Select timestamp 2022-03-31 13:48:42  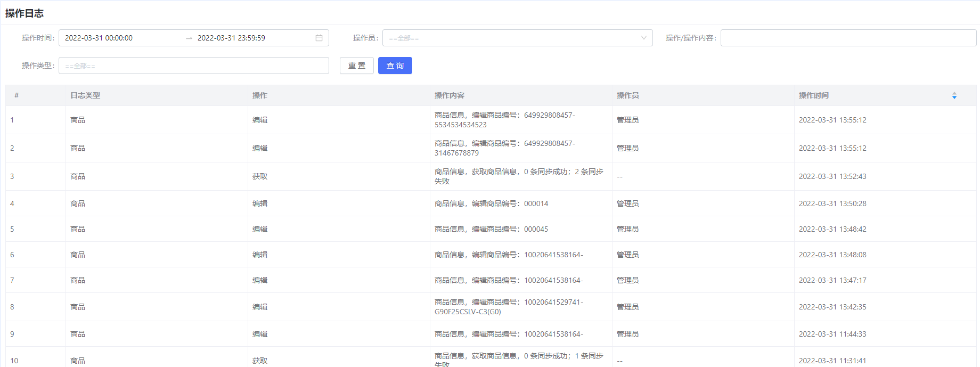coord(832,229)
